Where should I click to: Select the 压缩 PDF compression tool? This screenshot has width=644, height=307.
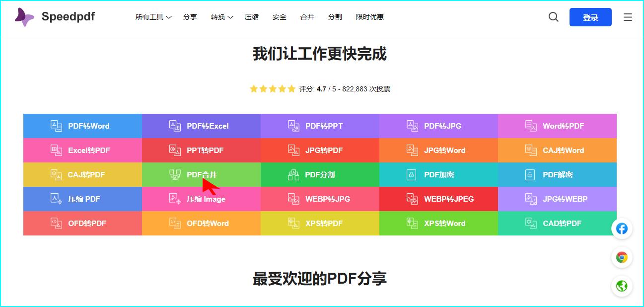pos(82,199)
